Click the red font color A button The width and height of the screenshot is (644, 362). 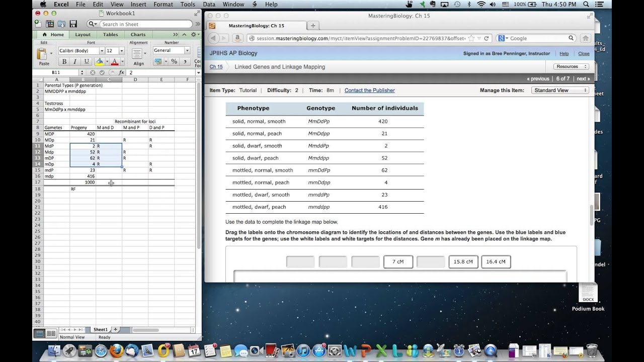click(114, 62)
